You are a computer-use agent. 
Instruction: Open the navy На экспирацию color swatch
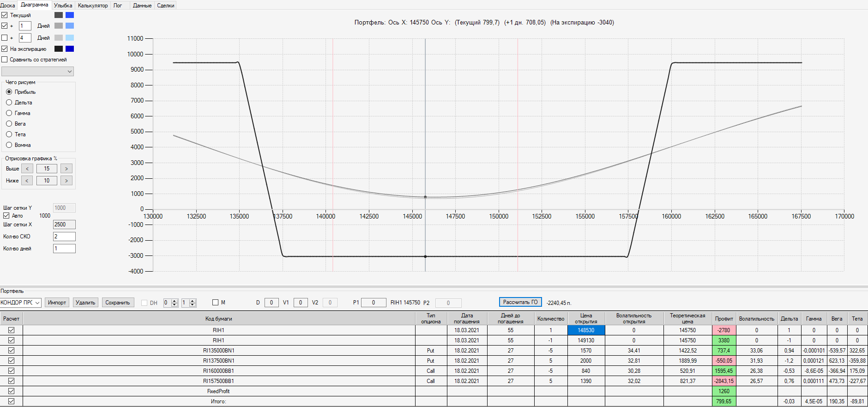[70, 49]
